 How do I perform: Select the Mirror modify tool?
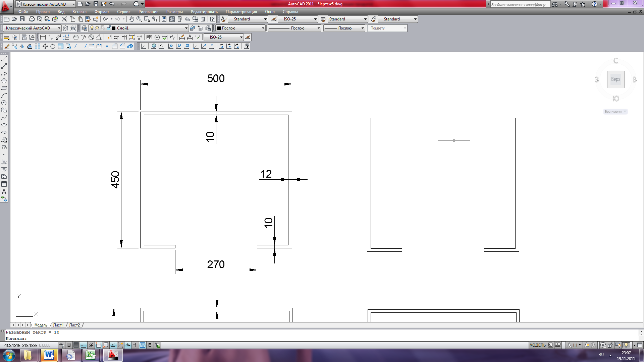click(22, 47)
